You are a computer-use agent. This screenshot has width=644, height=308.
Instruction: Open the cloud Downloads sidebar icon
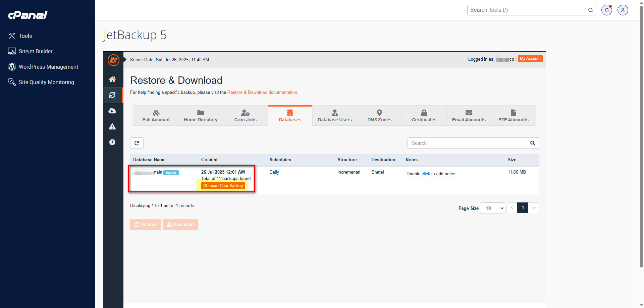tap(112, 111)
